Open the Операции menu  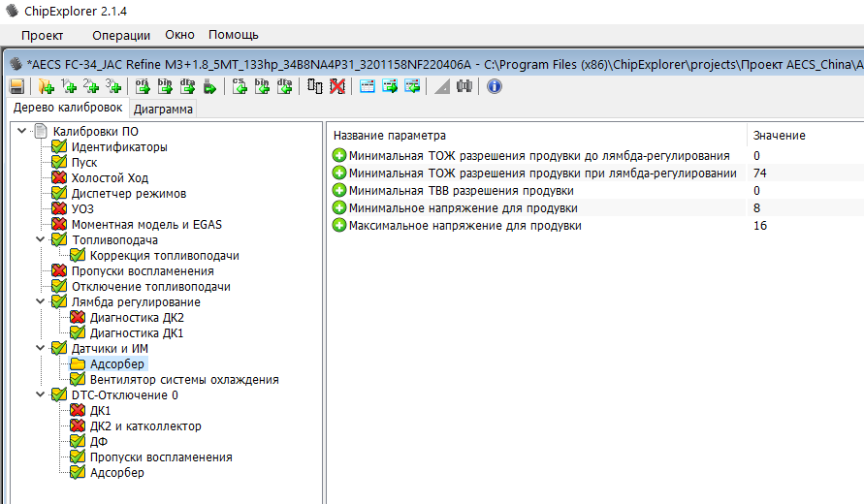120,35
